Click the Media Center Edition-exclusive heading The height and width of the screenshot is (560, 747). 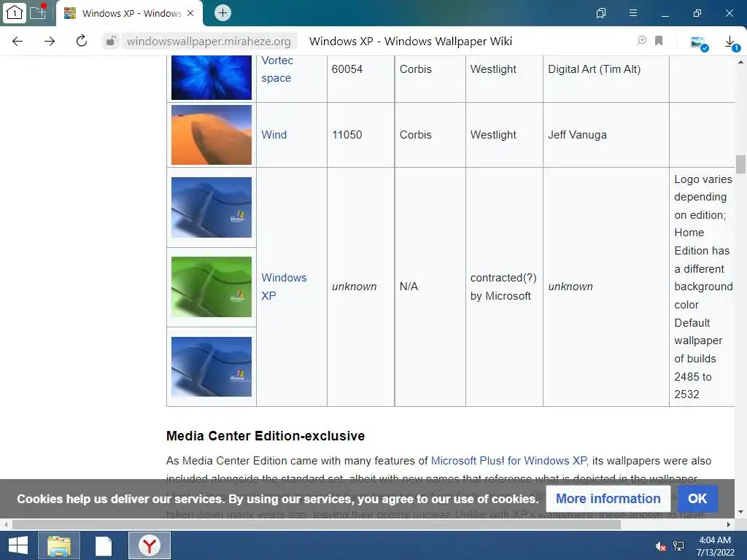(x=266, y=436)
